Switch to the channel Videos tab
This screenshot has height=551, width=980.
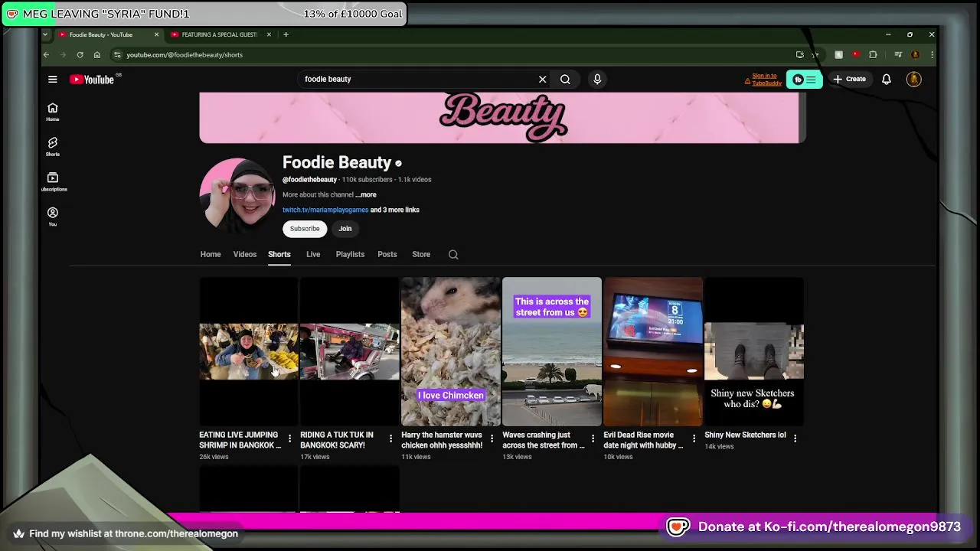pos(245,254)
